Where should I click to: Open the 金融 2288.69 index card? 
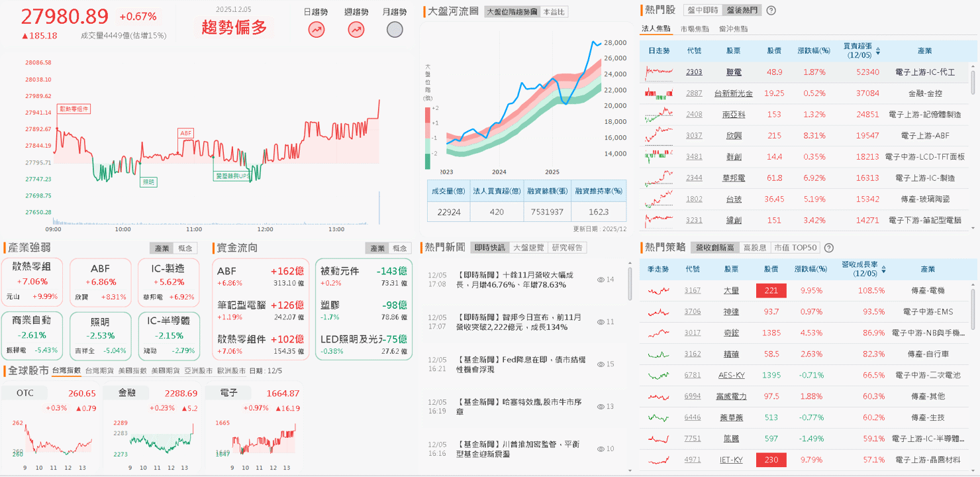pos(152,427)
